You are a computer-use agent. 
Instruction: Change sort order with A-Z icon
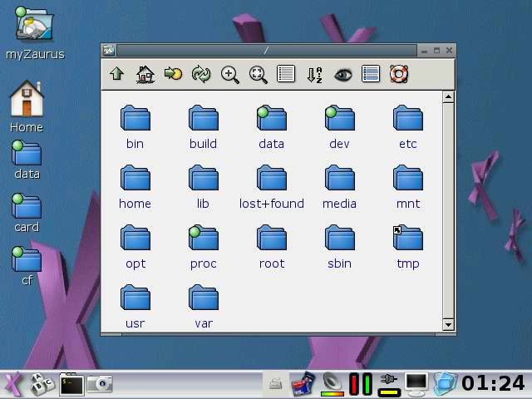pyautogui.click(x=314, y=74)
